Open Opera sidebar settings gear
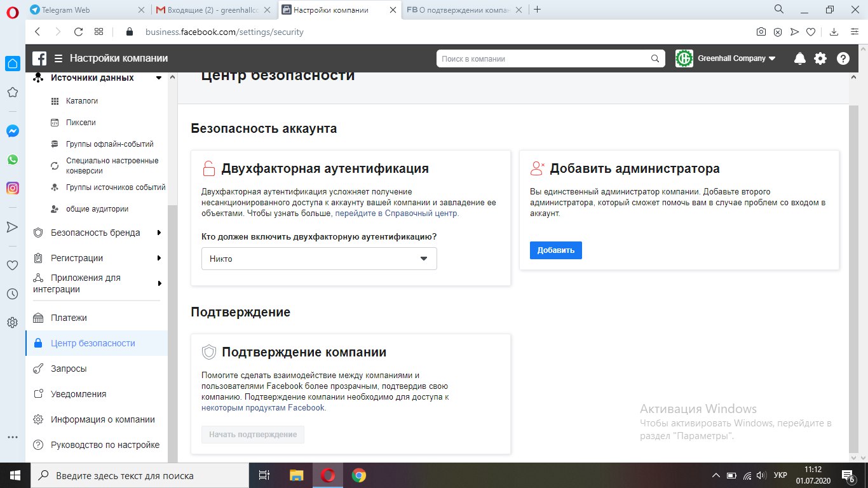This screenshot has height=488, width=868. 12,323
